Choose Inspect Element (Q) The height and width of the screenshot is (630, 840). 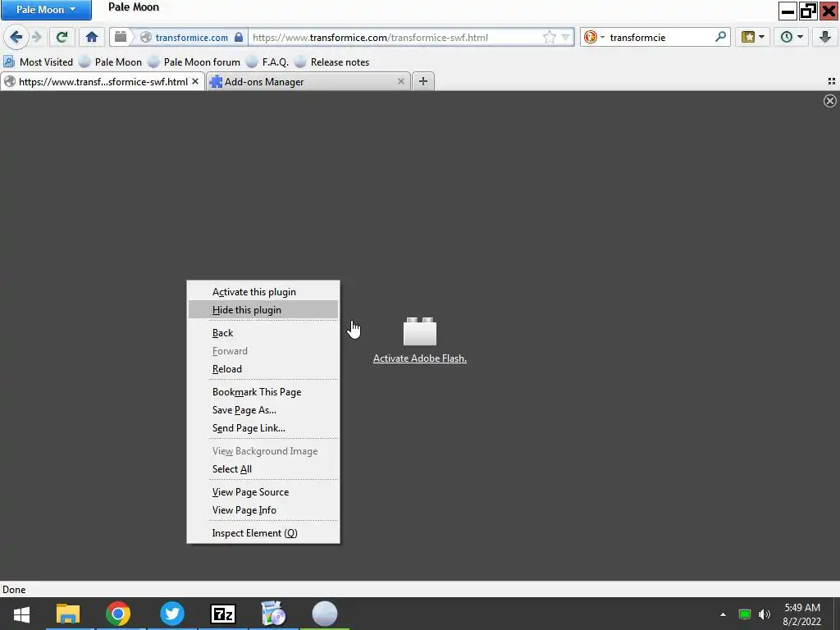[263, 533]
